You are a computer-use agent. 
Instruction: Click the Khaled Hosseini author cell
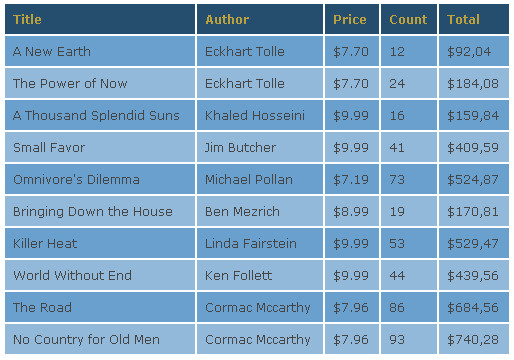click(x=260, y=115)
